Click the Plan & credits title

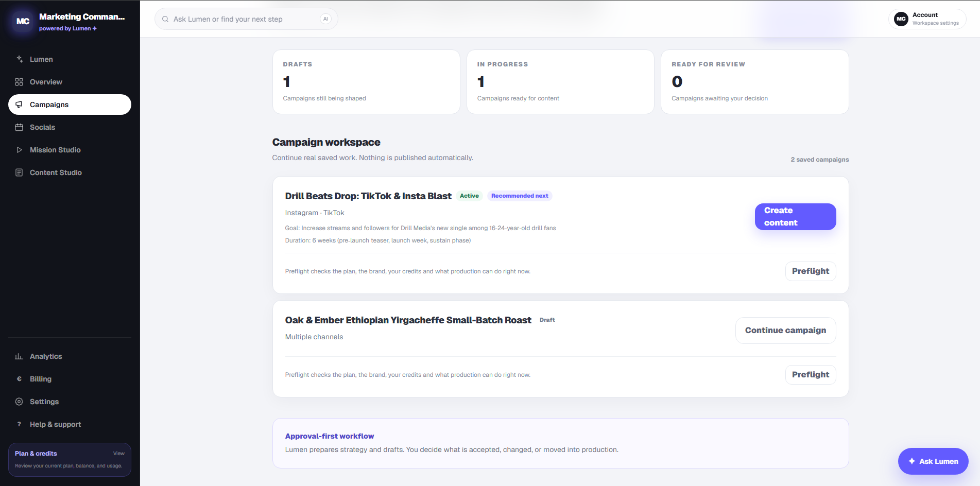point(36,454)
